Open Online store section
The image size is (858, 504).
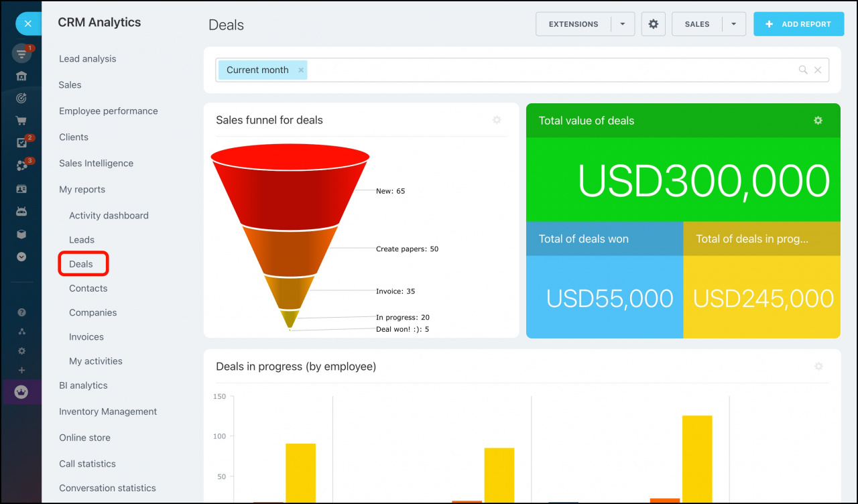click(84, 438)
